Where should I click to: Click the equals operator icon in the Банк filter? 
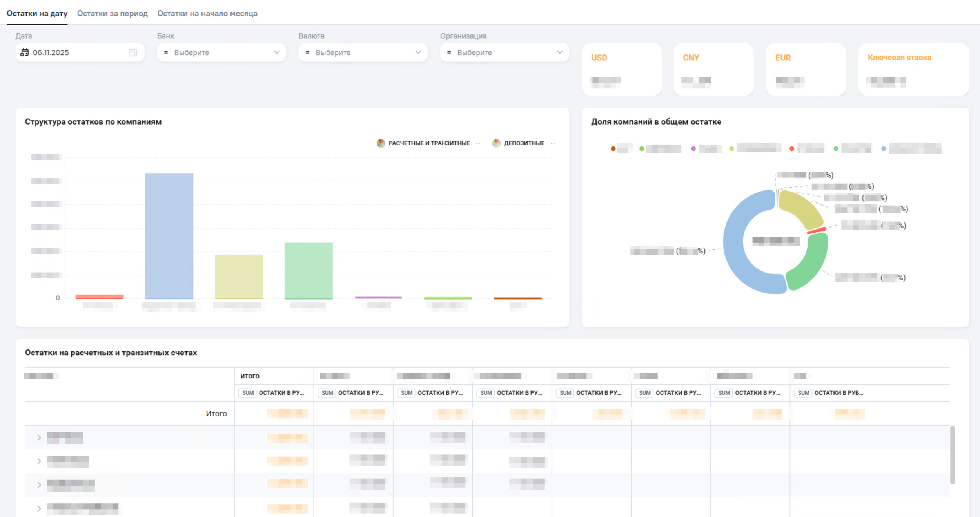click(x=166, y=52)
